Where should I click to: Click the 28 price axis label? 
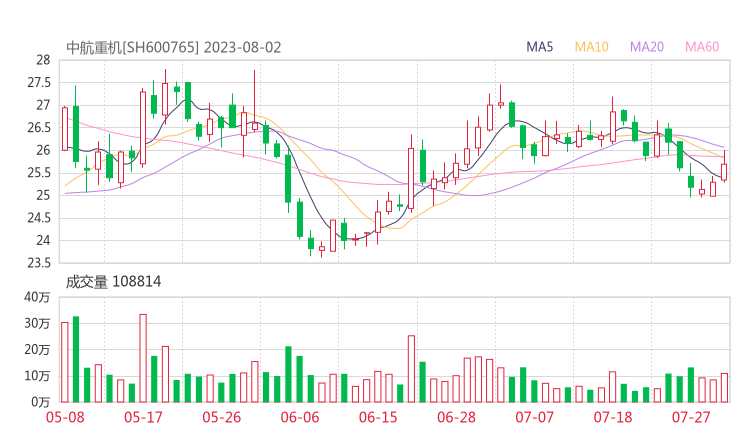(43, 60)
